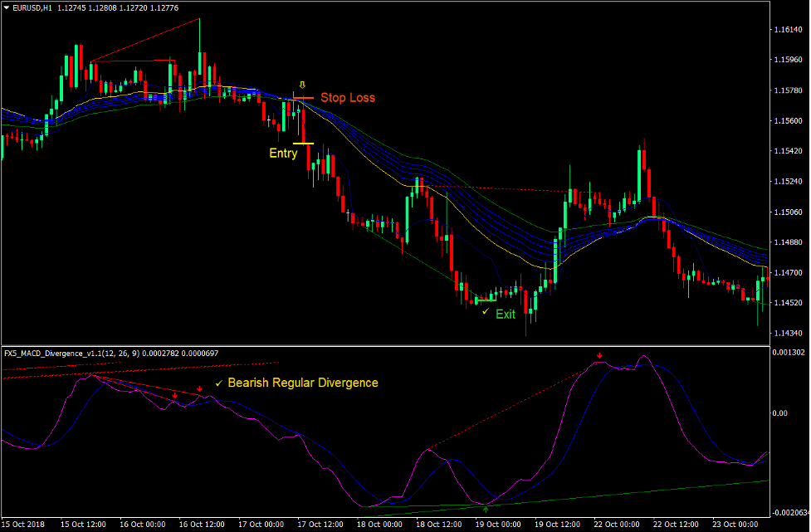This screenshot has width=811, height=532.
Task: Click the Stop Loss annotation text
Action: click(347, 98)
